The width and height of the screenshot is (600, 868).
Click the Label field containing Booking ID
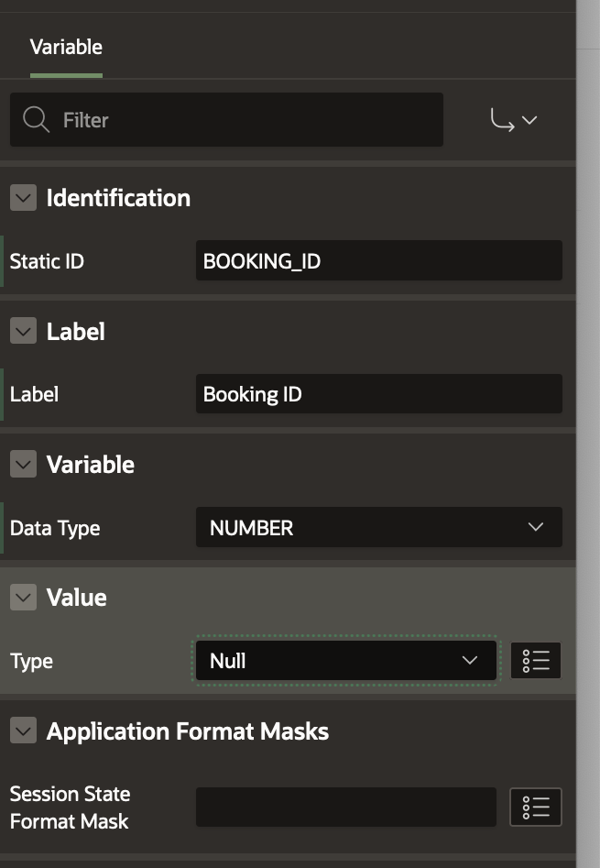pyautogui.click(x=378, y=395)
